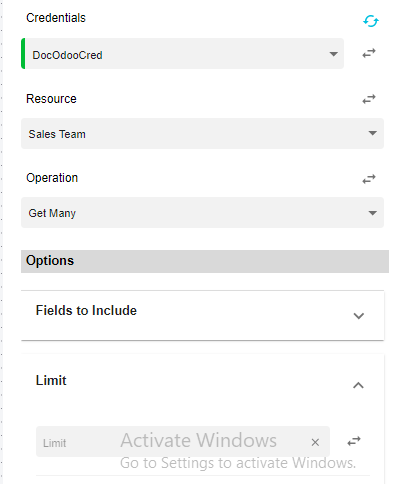396x484 pixels.
Task: Click the arrow on the DocOdooCred selector
Action: [x=334, y=54]
